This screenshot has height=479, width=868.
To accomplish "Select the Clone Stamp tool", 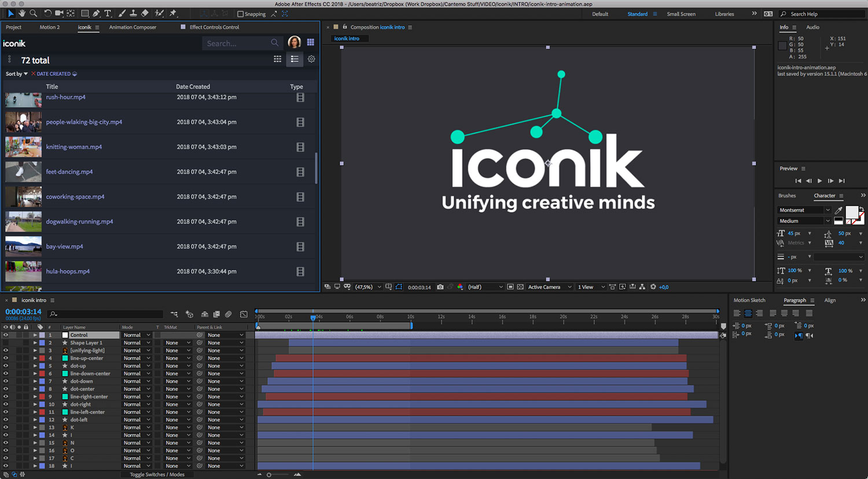I will point(133,13).
